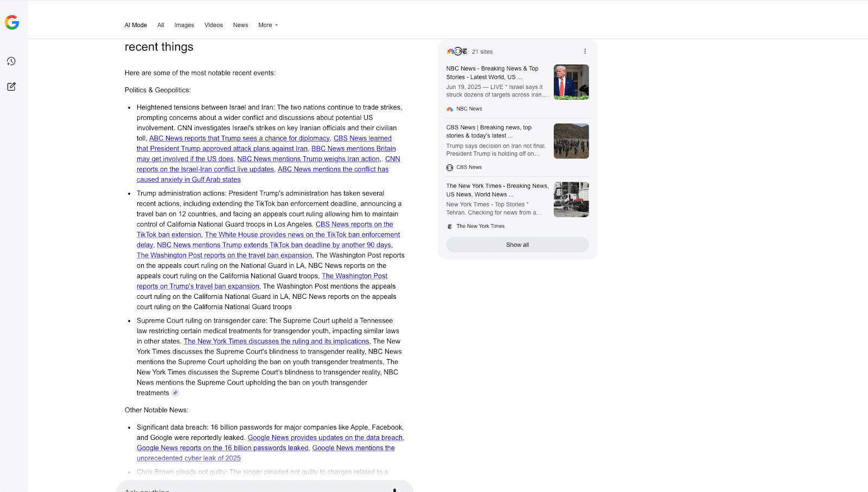The width and height of the screenshot is (868, 492).
Task: Open 'Google News provides updates on the data breach' link
Action: pos(325,438)
